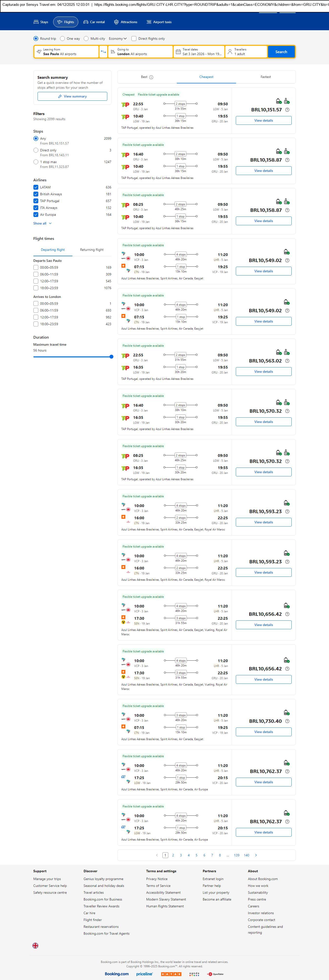Click the price help icon beside BRL10,151.57

click(287, 110)
